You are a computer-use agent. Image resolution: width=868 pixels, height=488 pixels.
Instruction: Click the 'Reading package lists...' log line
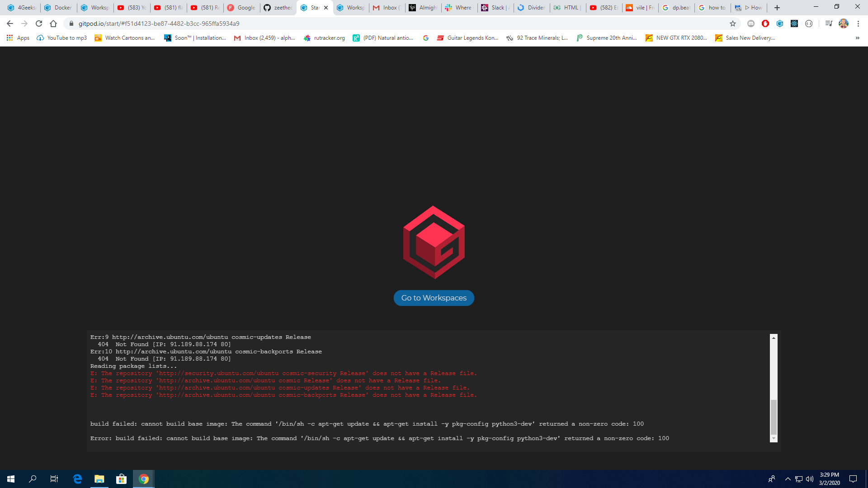[x=133, y=366]
